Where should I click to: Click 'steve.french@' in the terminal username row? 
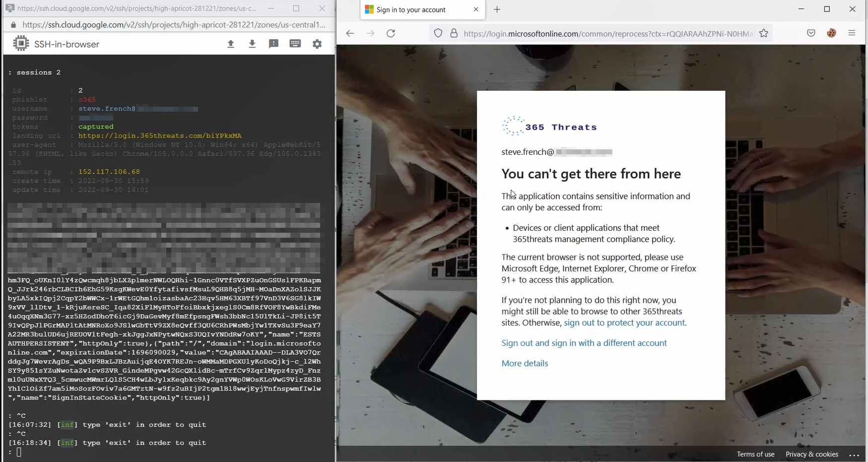coord(107,109)
